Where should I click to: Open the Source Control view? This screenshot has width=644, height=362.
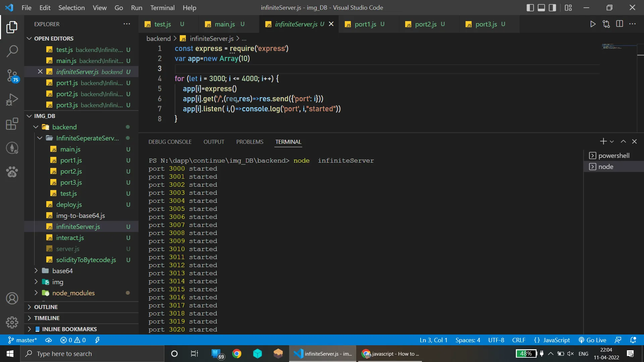(x=12, y=75)
